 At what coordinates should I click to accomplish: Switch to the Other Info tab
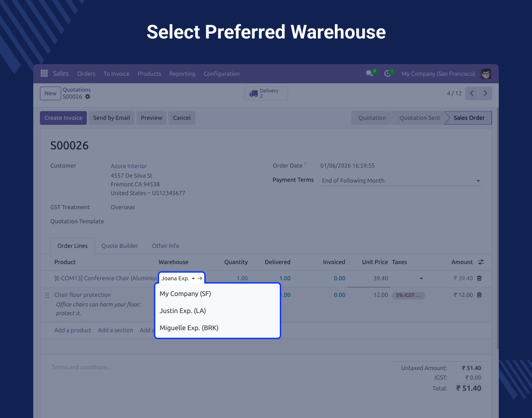click(x=165, y=246)
